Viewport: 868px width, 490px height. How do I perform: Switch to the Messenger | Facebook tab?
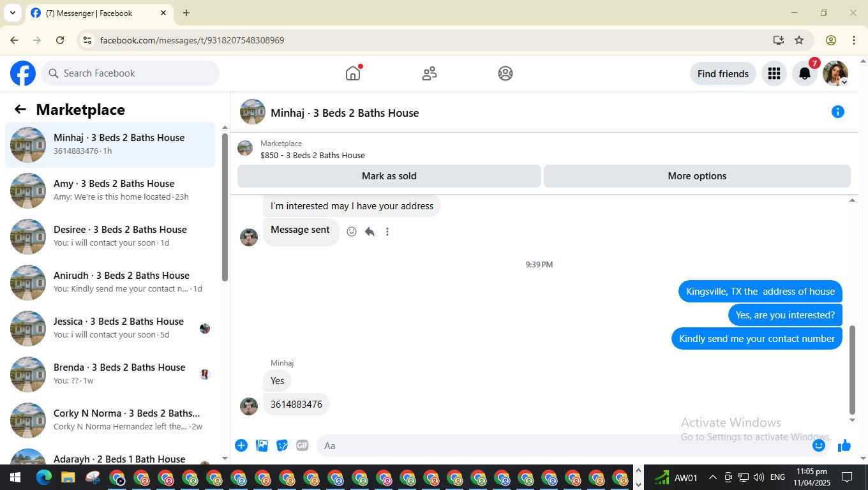[99, 13]
